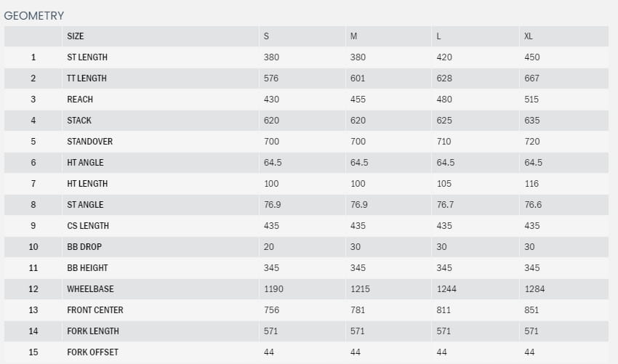Click the FORK LENGTH row label

tap(93, 331)
